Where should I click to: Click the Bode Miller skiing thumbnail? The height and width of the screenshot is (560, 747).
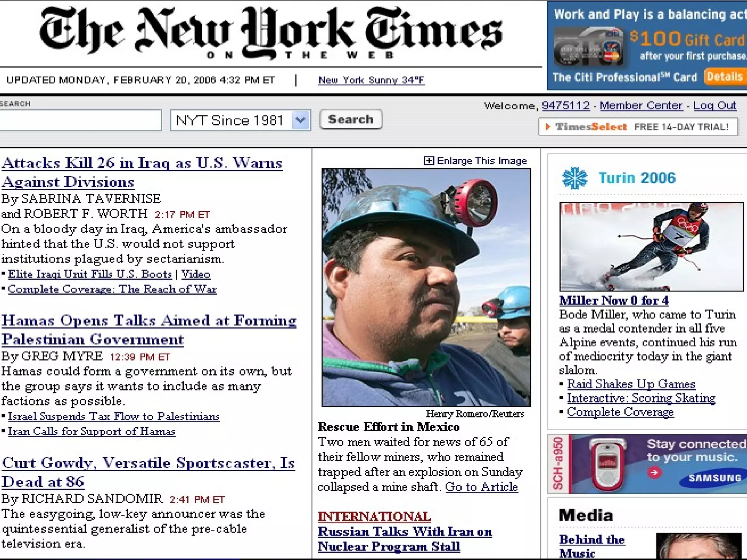click(651, 246)
